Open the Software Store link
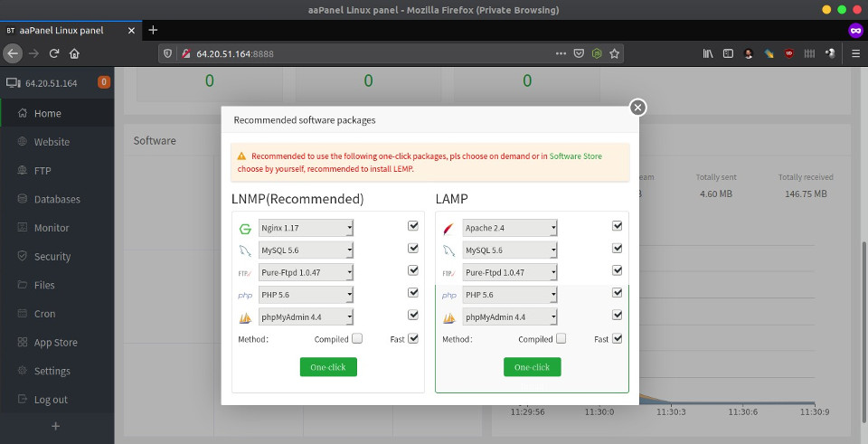 point(576,156)
